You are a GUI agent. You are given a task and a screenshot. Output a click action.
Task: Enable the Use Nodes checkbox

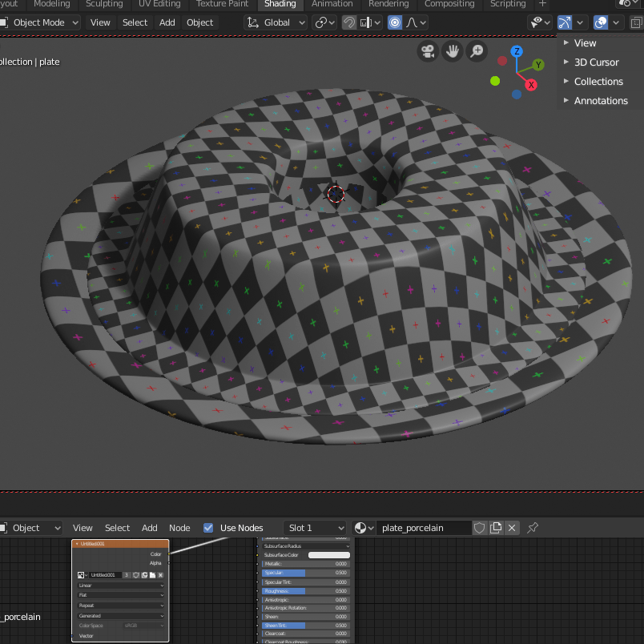point(208,528)
